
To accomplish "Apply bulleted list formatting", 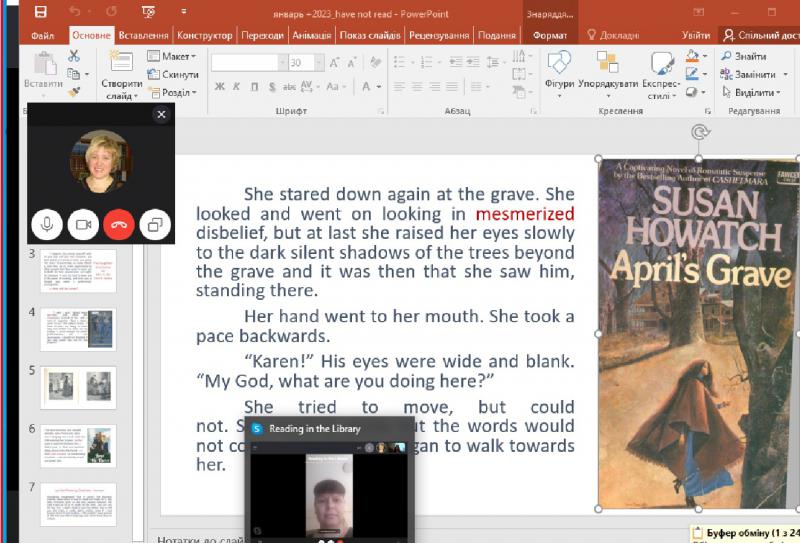I will pos(399,62).
